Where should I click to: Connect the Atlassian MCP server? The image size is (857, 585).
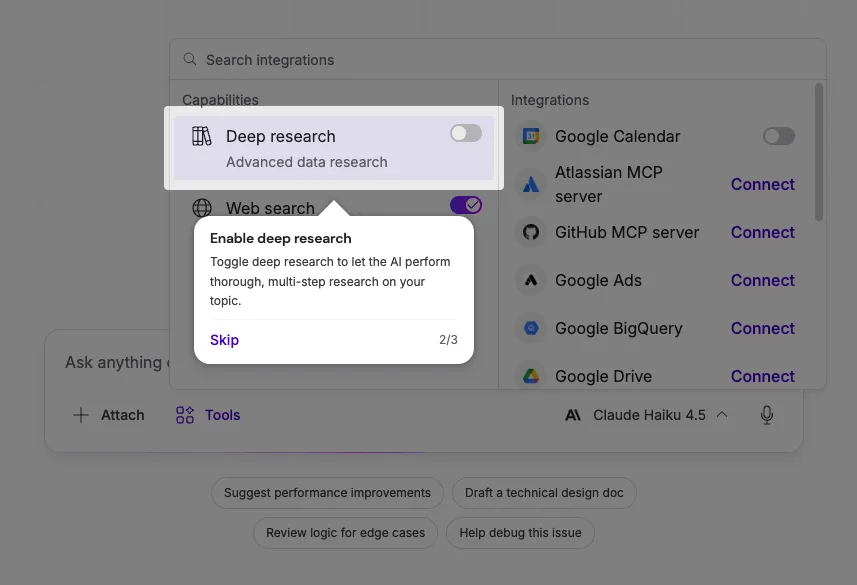(762, 184)
